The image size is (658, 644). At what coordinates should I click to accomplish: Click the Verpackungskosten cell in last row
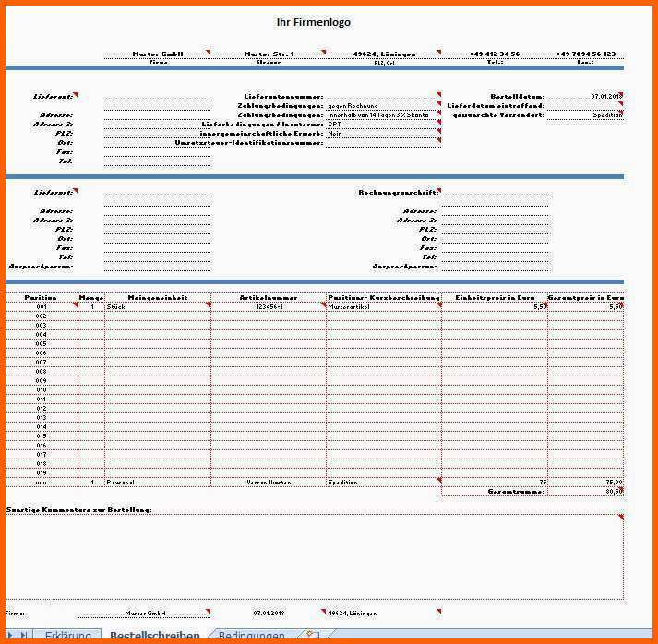(269, 482)
